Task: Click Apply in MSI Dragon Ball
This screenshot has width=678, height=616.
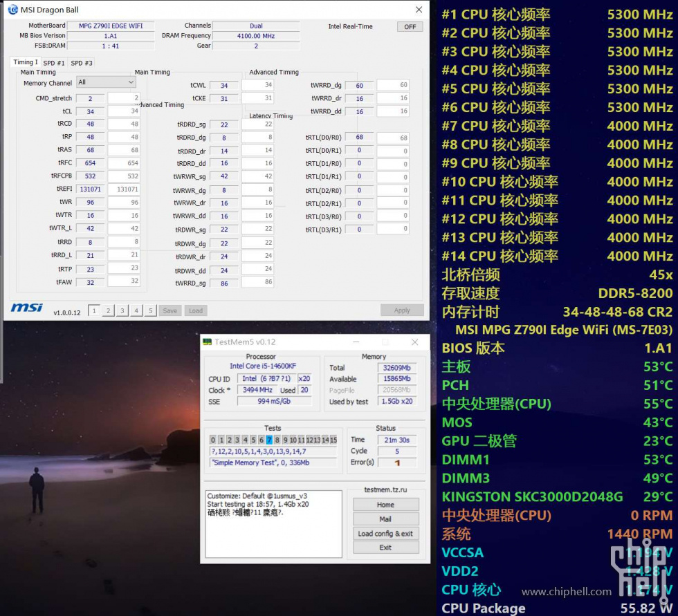Action: click(x=402, y=310)
